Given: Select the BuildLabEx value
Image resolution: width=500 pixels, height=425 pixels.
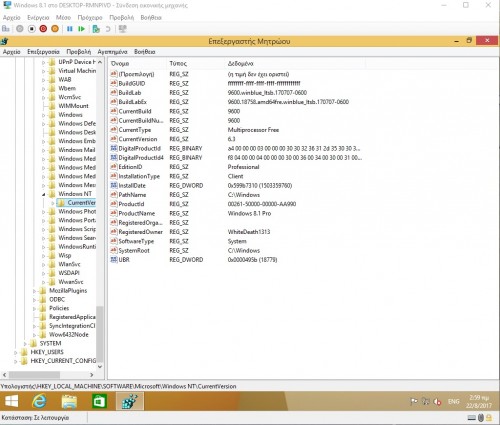Looking at the screenshot, I should tap(133, 102).
